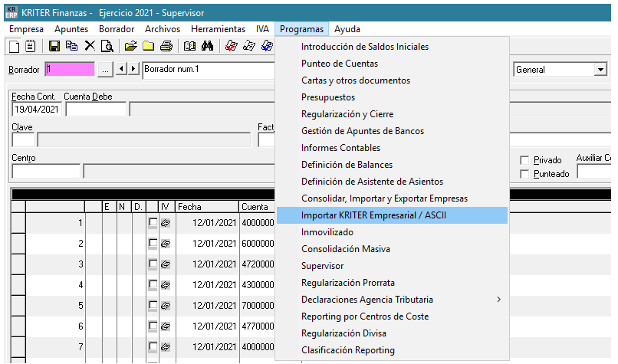618x364 pixels.
Task: Open the General dropdown list
Action: coord(600,70)
